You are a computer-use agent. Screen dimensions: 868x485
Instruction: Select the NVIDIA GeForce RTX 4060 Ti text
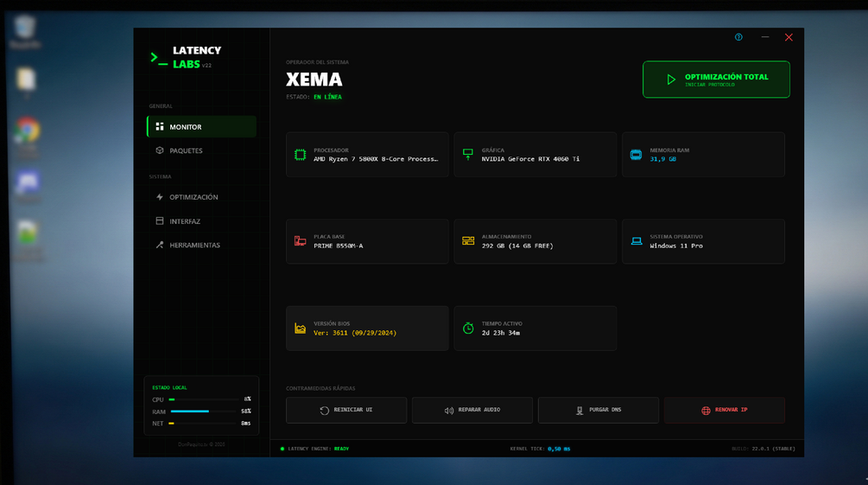point(530,159)
